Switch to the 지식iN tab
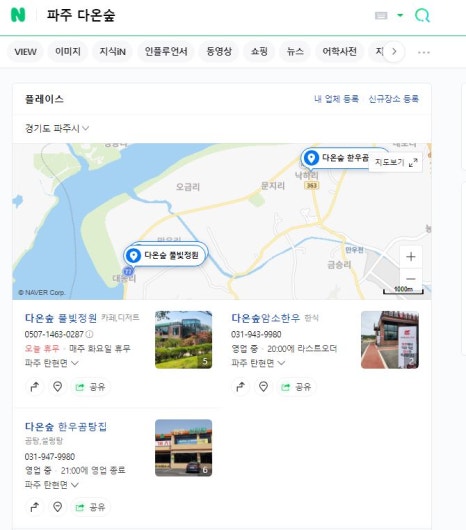The width and height of the screenshot is (466, 530). [x=113, y=51]
